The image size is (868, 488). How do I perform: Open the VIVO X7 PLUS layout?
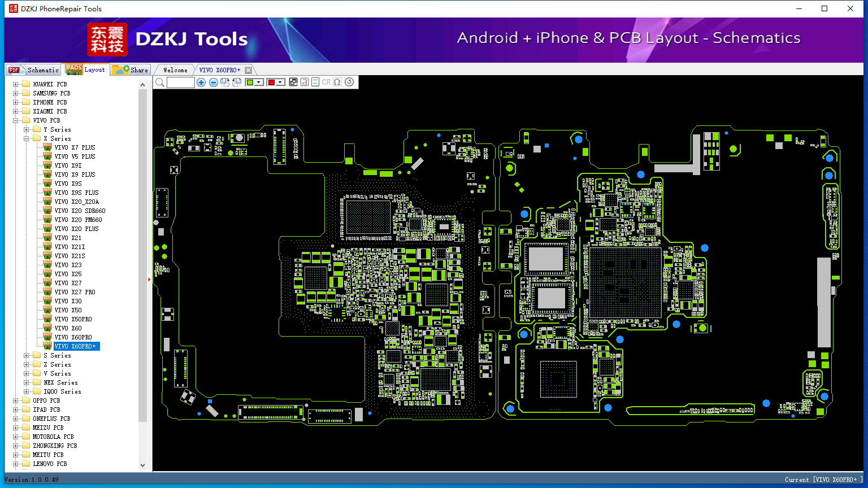click(75, 147)
